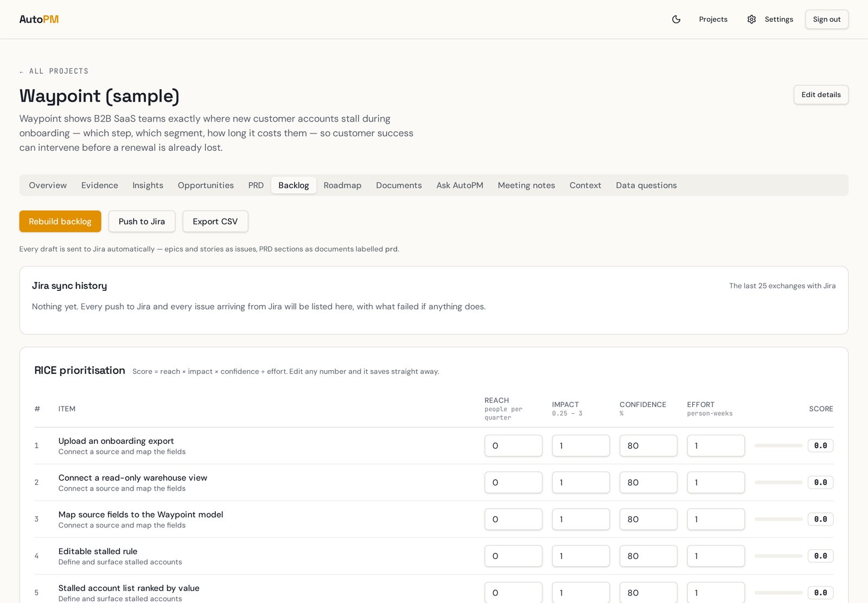Go back to All Projects
Viewport: 868px width, 603px height.
54,71
